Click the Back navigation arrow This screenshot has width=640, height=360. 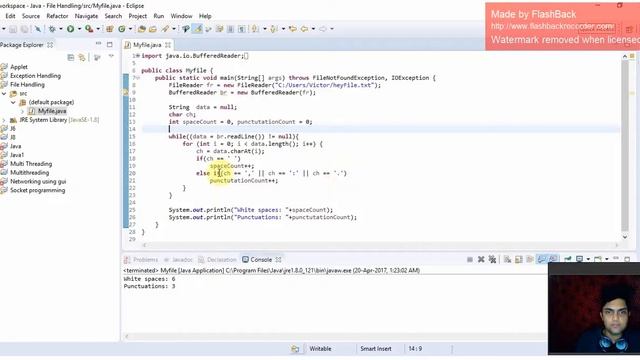click(x=304, y=29)
